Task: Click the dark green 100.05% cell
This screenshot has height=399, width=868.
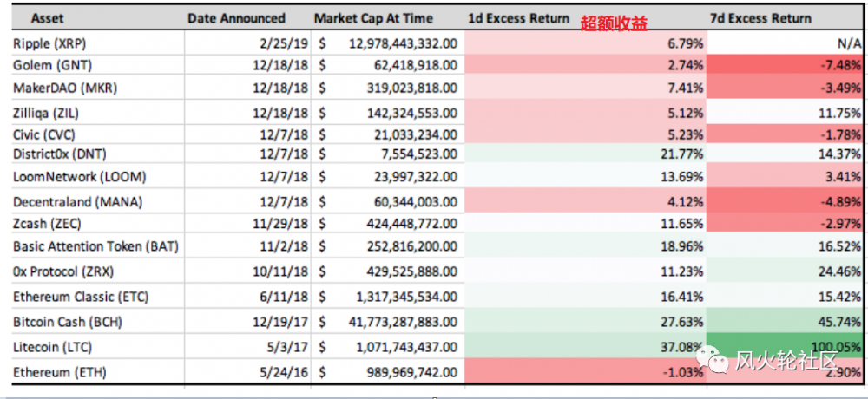Action: (x=786, y=347)
